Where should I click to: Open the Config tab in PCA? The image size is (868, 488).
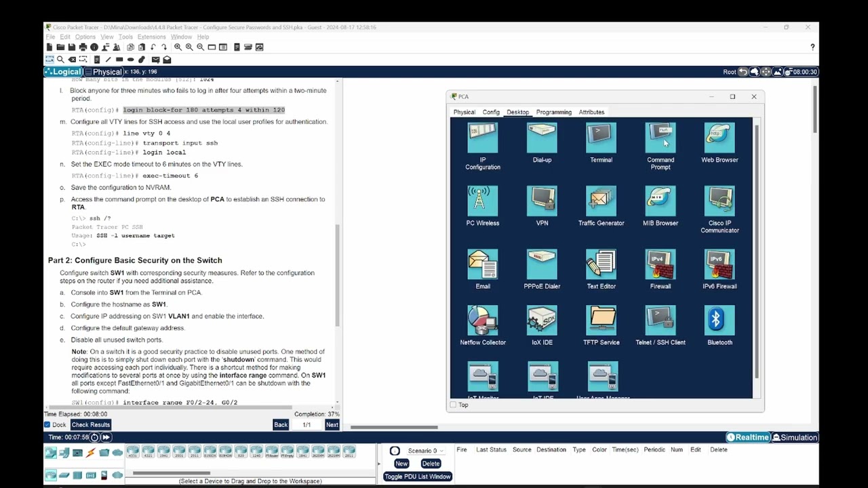(x=491, y=112)
